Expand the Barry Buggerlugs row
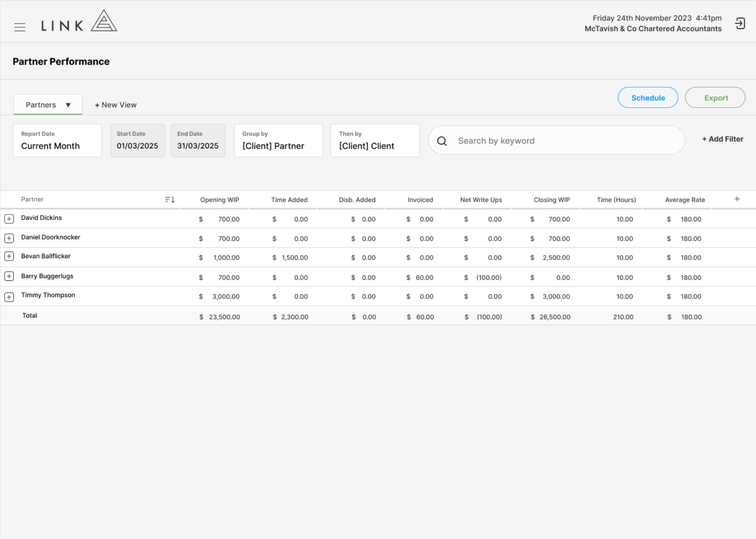 click(x=9, y=276)
